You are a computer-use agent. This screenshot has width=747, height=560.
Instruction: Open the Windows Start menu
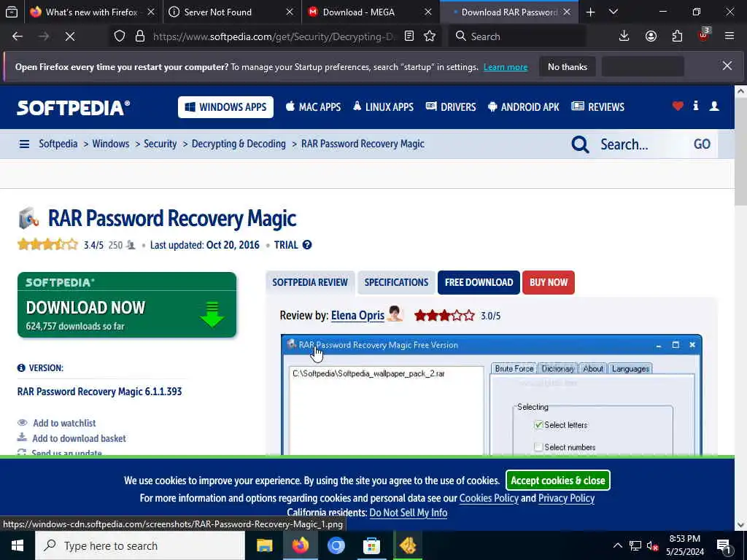click(x=18, y=545)
